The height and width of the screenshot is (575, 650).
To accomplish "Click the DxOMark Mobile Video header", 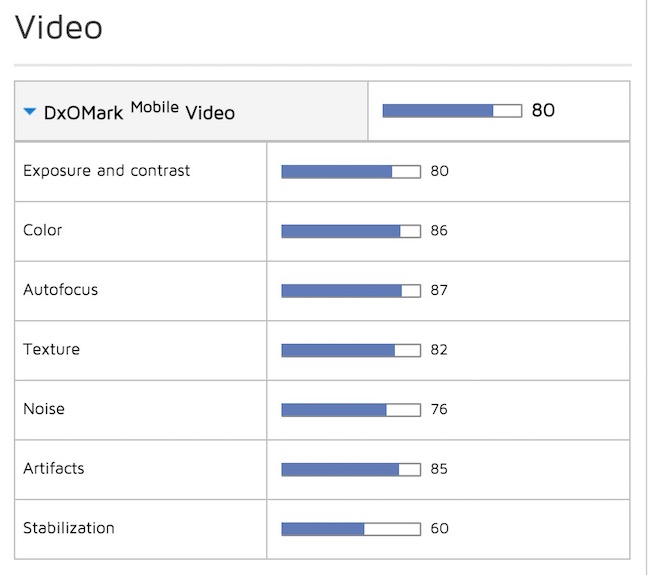I will (x=139, y=112).
